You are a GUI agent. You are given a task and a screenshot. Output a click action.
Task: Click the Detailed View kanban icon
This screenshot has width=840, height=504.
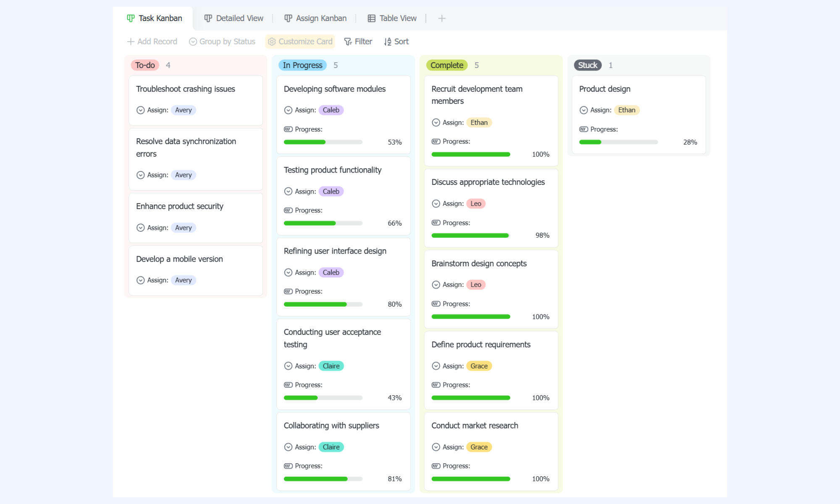click(x=208, y=18)
